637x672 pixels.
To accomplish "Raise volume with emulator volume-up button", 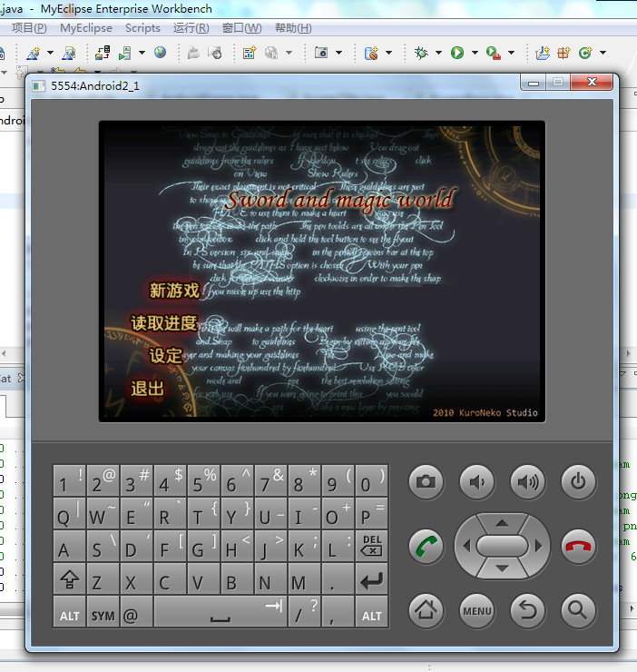I will click(528, 481).
